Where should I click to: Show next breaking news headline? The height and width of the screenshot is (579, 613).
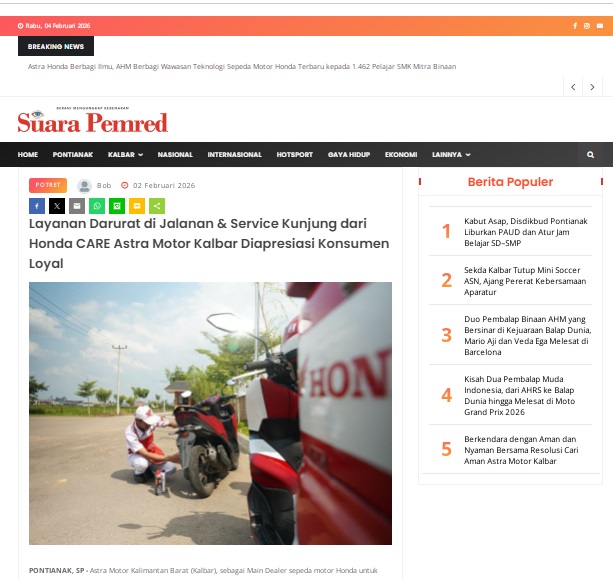point(592,87)
